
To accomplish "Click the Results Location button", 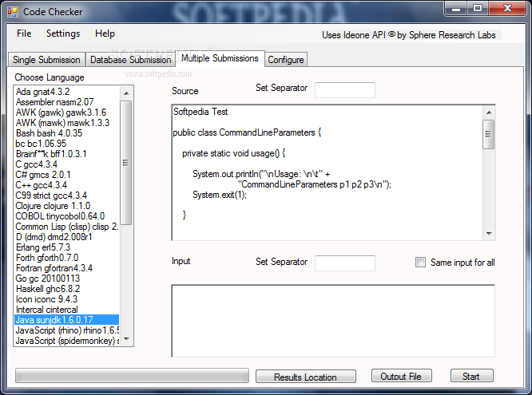I will pos(305,377).
